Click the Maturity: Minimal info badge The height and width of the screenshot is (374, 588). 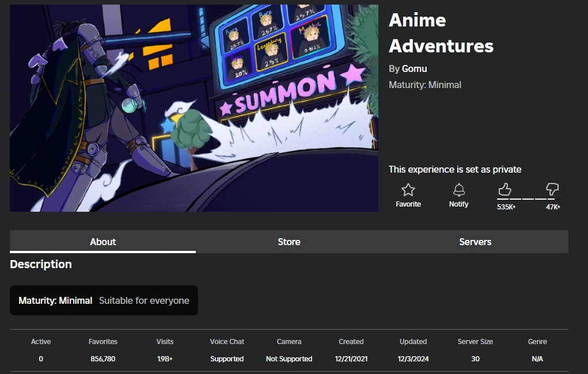pyautogui.click(x=103, y=300)
